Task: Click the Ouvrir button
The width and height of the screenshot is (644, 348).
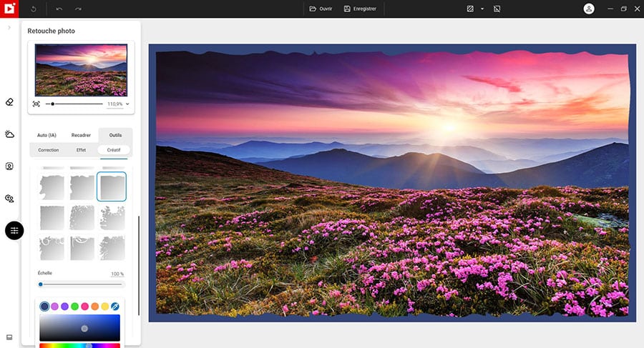Action: [321, 9]
